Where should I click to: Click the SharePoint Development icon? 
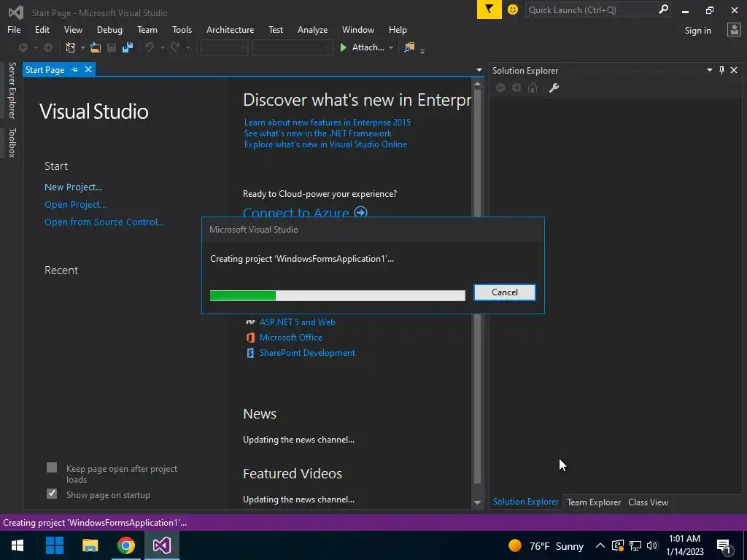(250, 353)
